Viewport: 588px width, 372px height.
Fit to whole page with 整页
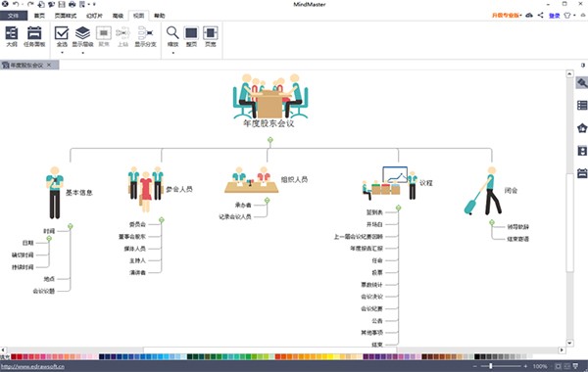[191, 37]
